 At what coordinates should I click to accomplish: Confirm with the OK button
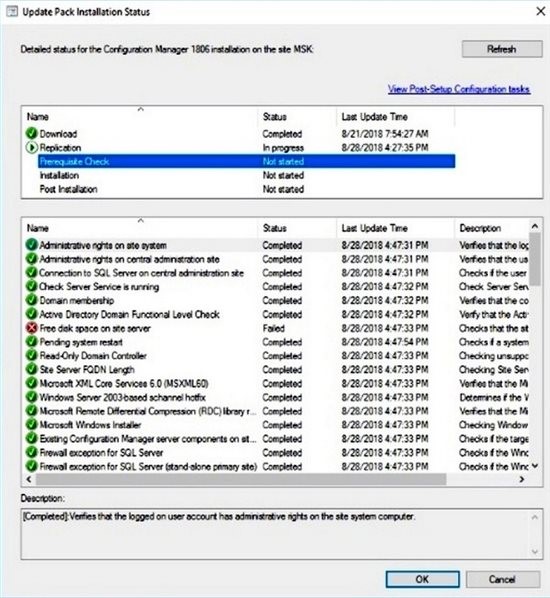(422, 579)
